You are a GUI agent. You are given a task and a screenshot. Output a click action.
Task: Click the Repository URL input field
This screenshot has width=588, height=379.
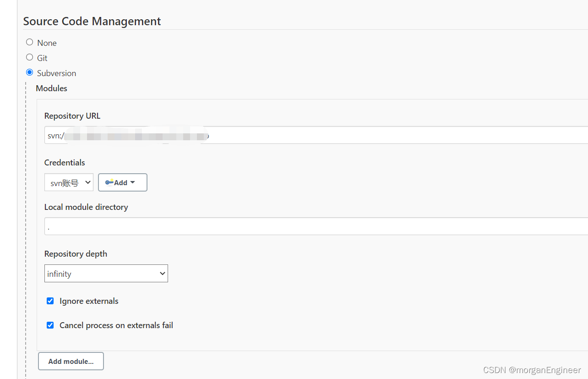pyautogui.click(x=316, y=135)
